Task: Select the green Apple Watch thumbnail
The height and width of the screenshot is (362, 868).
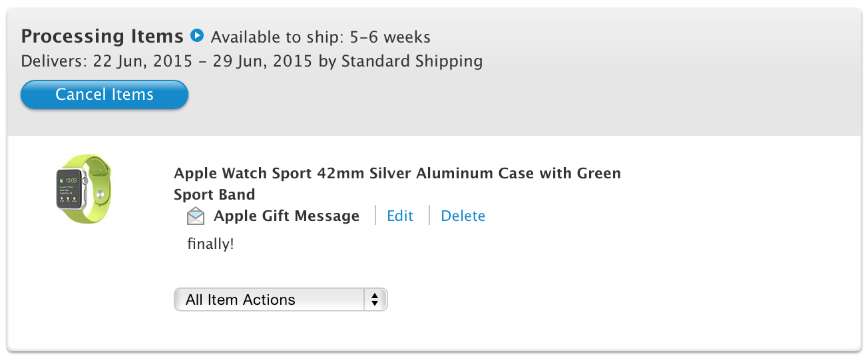Action: point(83,188)
